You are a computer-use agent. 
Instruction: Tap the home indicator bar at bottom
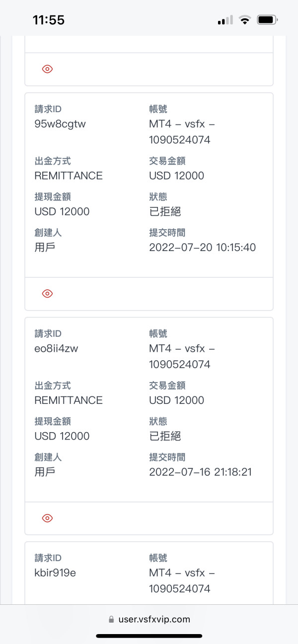click(x=149, y=636)
